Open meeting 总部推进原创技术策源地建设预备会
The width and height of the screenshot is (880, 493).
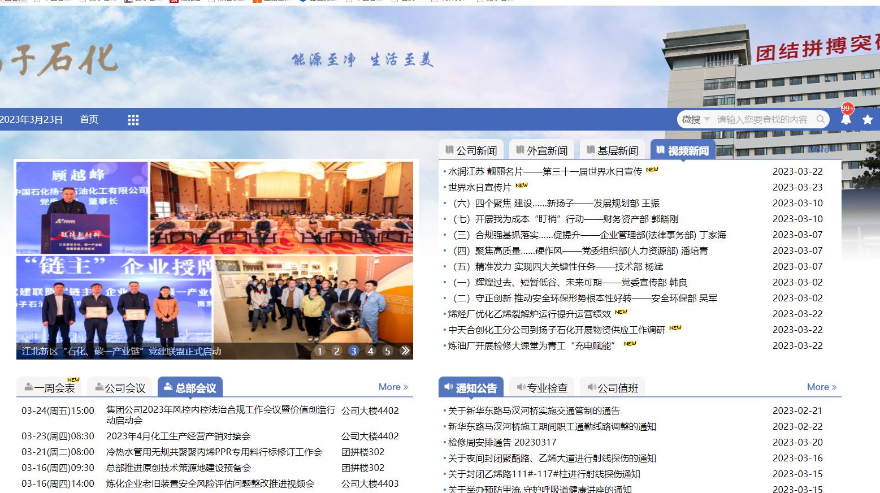tap(178, 467)
